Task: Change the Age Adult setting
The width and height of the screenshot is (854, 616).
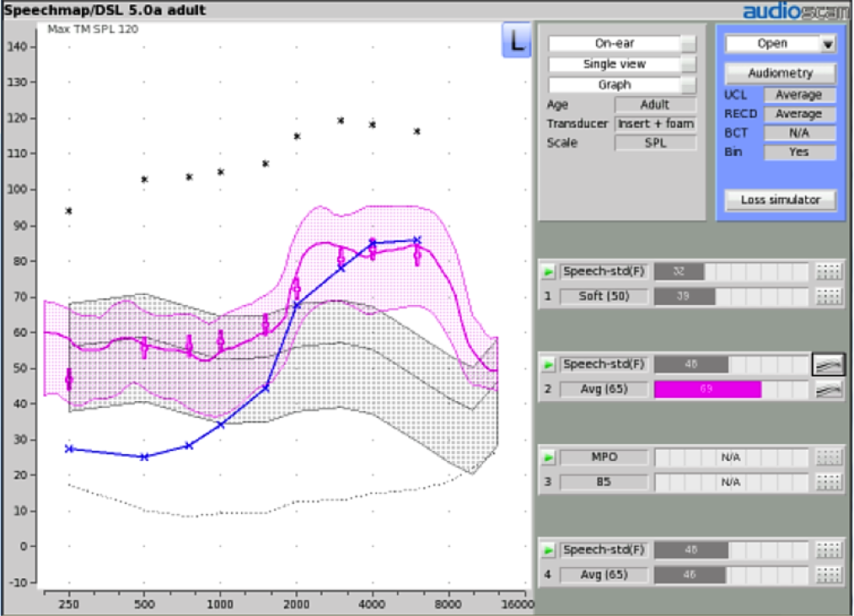Action: tap(655, 104)
